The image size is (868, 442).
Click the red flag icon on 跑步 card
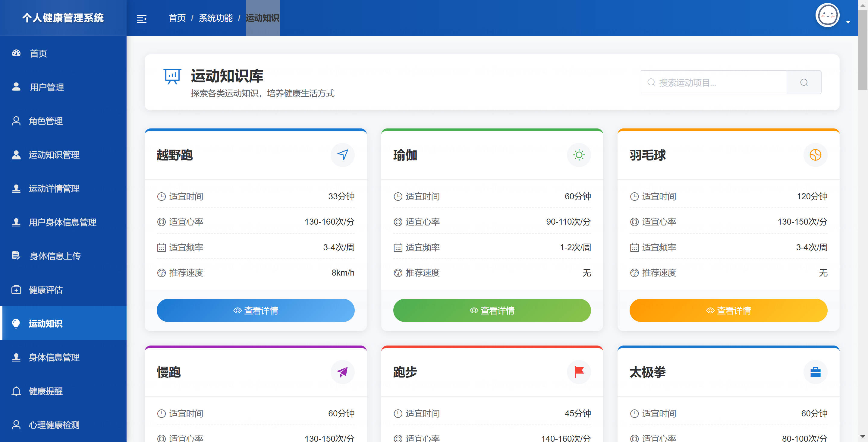[579, 372]
